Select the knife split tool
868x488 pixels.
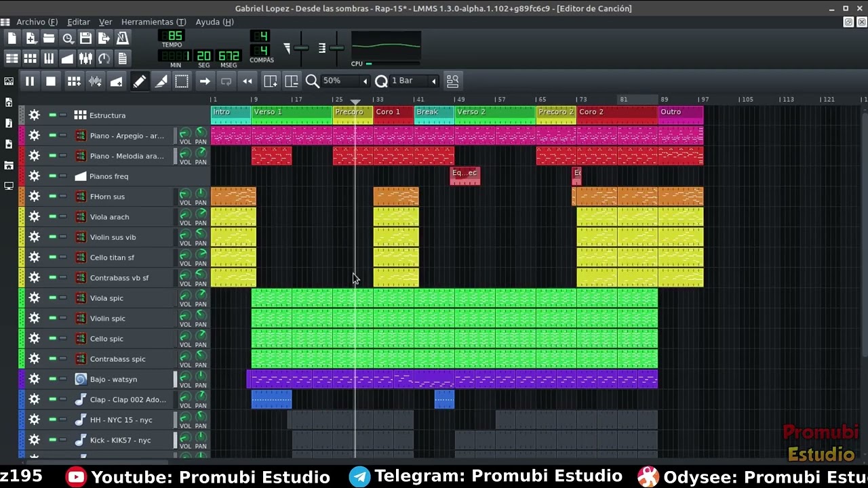tap(161, 81)
